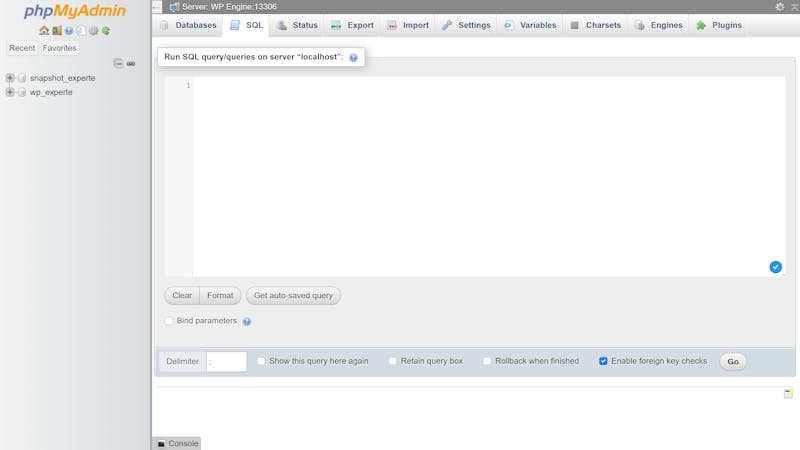Image resolution: width=800 pixels, height=450 pixels.
Task: Click the server icon in breadcrumb
Action: [174, 7]
